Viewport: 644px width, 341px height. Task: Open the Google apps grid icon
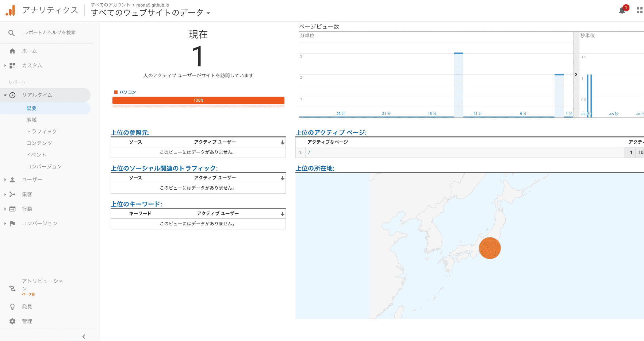(639, 11)
